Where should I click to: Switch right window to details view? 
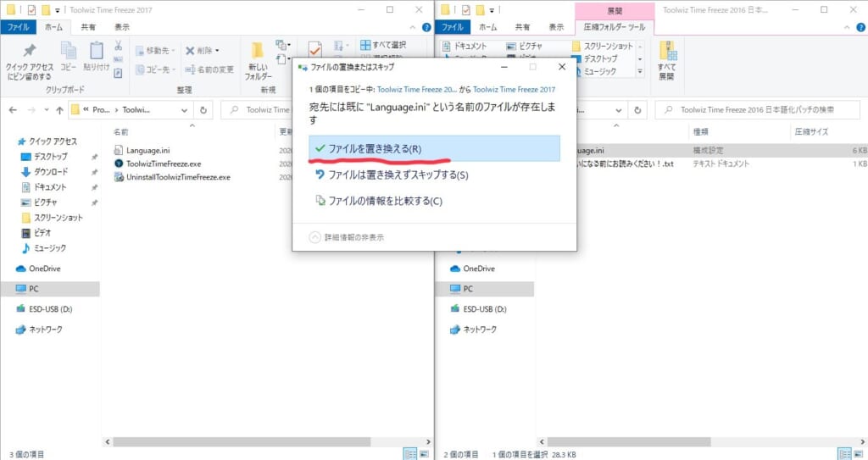click(x=845, y=454)
